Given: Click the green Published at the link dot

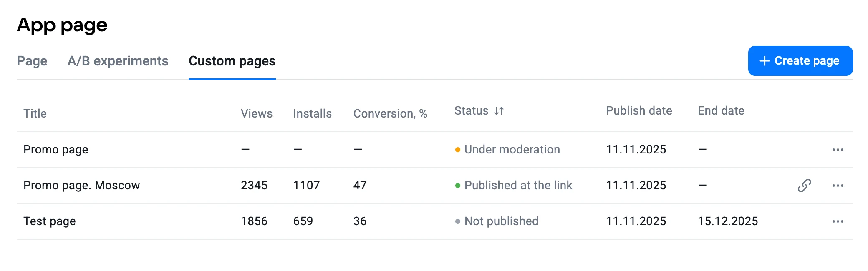Looking at the screenshot, I should click(x=458, y=185).
